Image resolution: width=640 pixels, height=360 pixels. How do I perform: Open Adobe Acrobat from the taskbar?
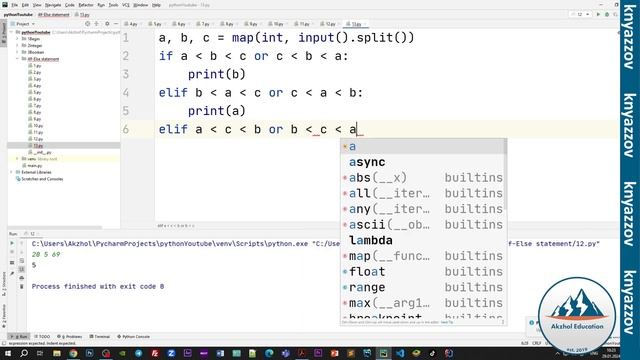pos(302,353)
